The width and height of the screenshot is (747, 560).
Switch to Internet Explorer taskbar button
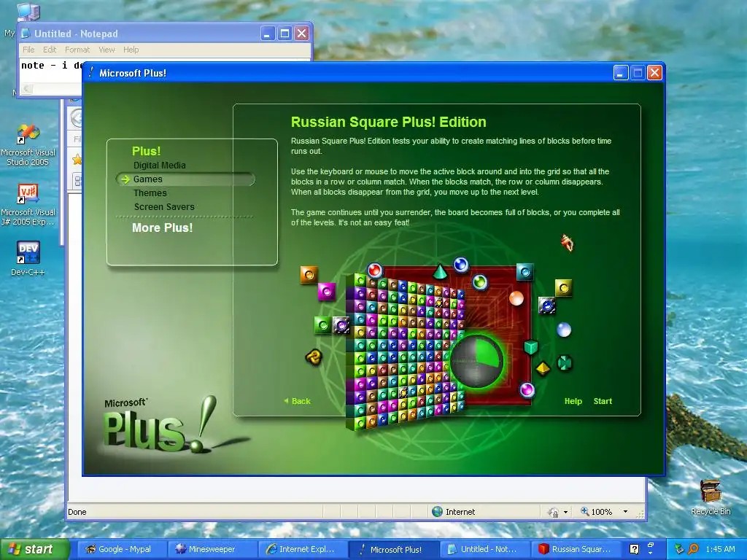pos(303,549)
